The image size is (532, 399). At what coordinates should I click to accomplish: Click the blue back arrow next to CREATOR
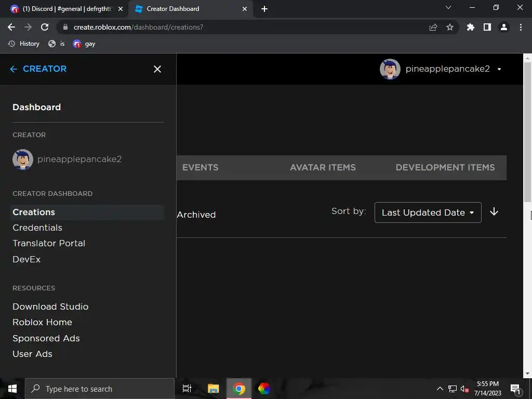pos(13,69)
